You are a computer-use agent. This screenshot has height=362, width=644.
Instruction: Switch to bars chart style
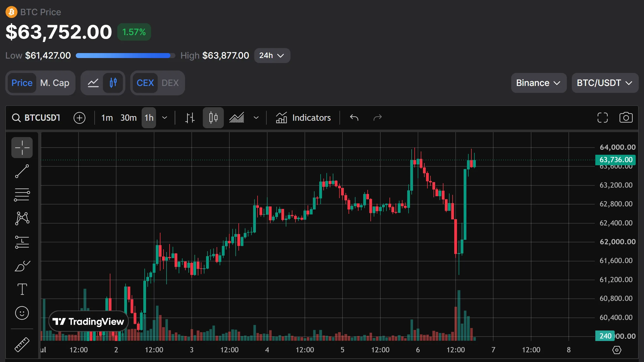[x=190, y=118]
